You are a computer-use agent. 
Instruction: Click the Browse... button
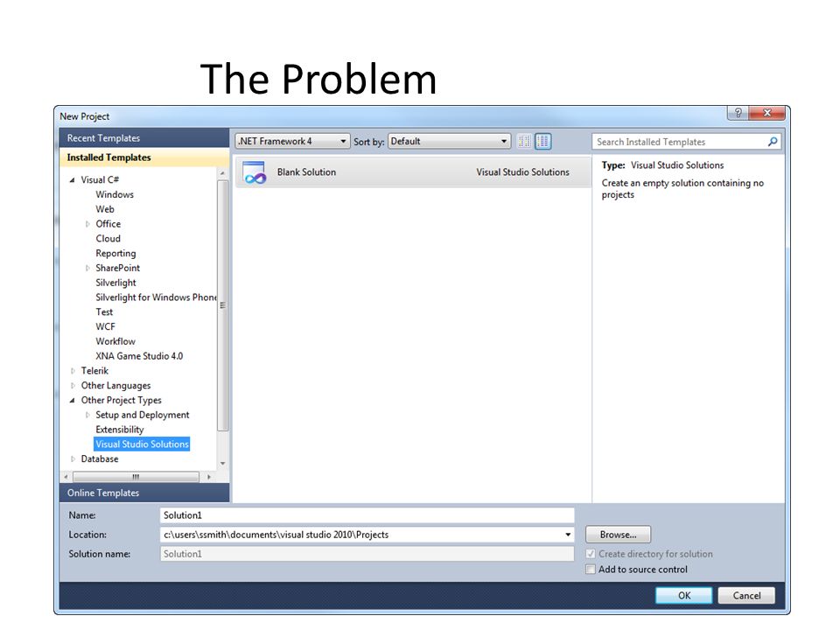619,535
